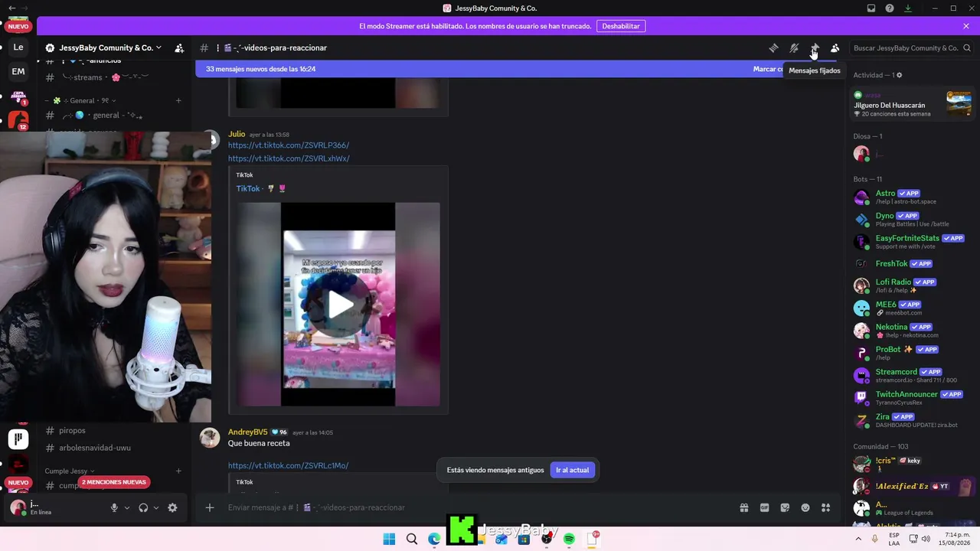Open Spotify from the taskbar
The image size is (980, 551).
(x=569, y=540)
